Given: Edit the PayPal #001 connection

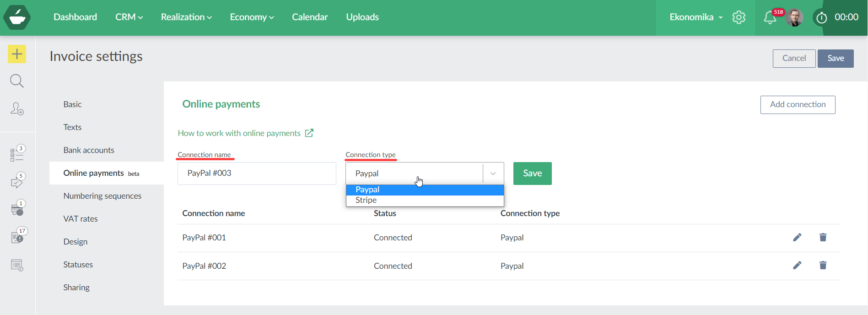Looking at the screenshot, I should tap(797, 237).
